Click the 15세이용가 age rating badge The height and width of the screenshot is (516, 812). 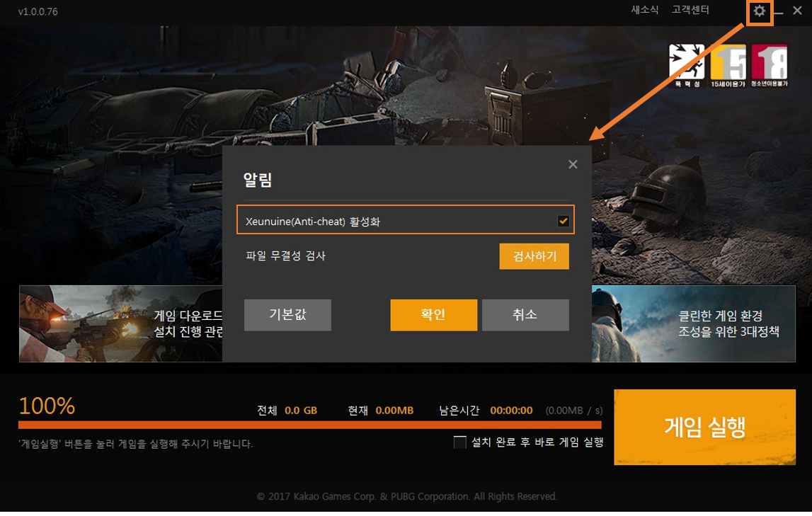coord(728,66)
